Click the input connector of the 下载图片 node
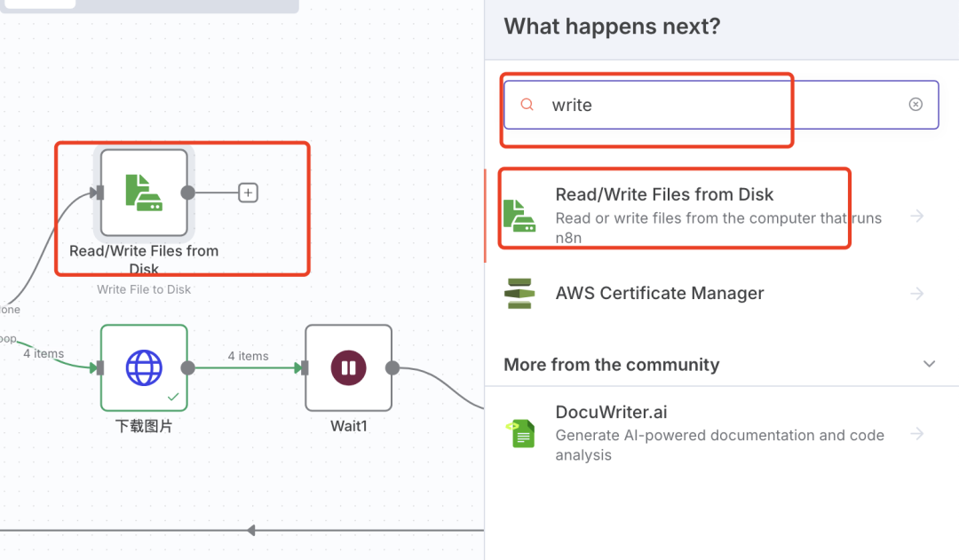The width and height of the screenshot is (959, 560). pos(100,367)
